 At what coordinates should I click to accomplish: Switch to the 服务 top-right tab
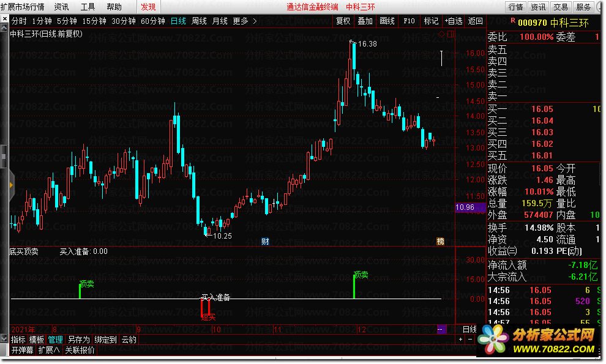pos(583,7)
